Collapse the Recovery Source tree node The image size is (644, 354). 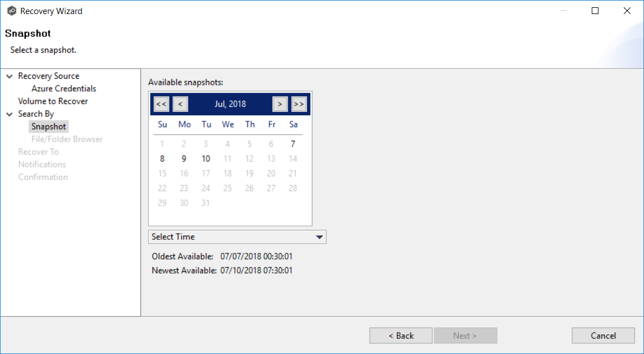10,76
